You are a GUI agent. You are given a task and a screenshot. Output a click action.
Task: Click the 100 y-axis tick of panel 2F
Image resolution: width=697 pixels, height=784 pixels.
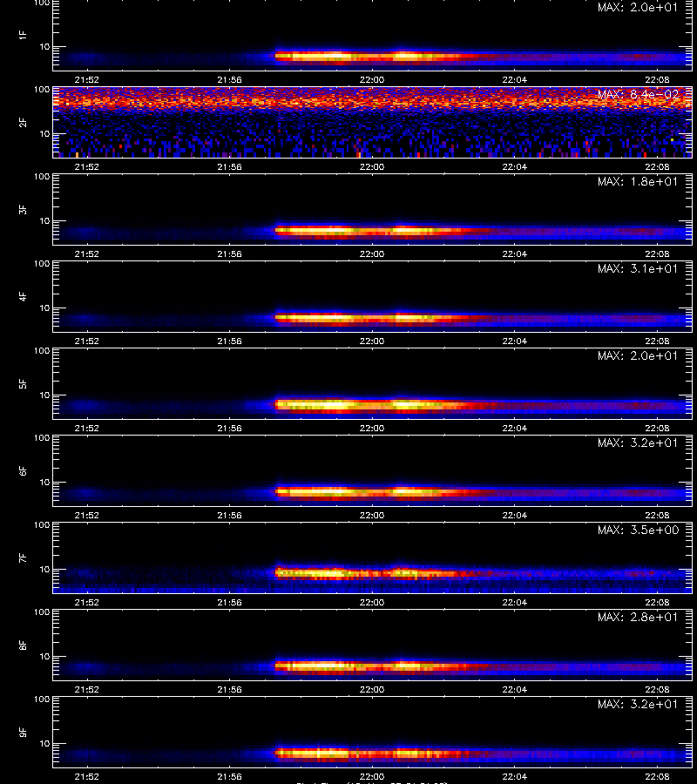pyautogui.click(x=42, y=90)
